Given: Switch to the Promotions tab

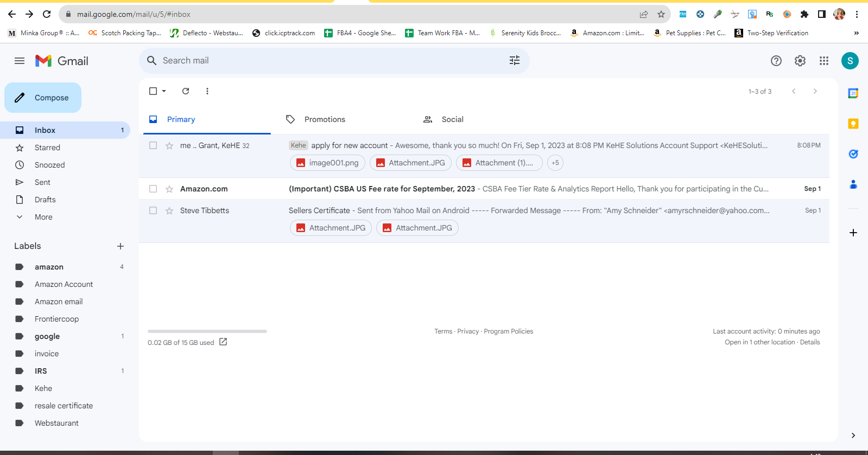Looking at the screenshot, I should point(344,119).
